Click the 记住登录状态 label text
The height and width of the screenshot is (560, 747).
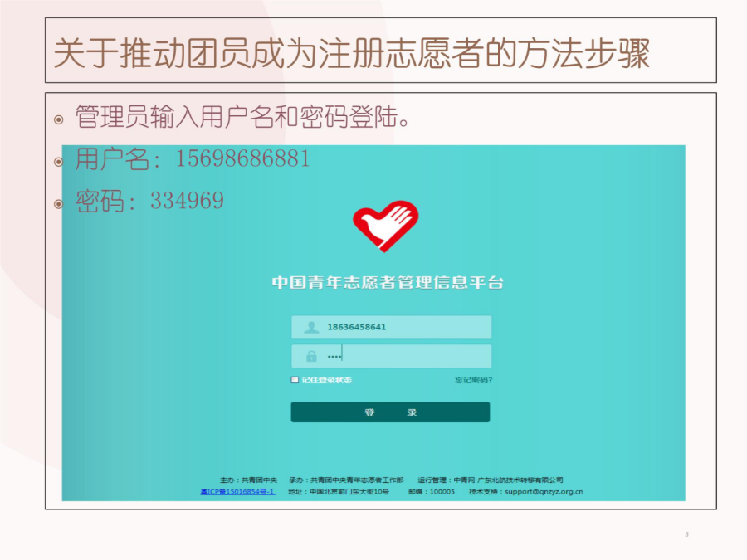[x=327, y=380]
